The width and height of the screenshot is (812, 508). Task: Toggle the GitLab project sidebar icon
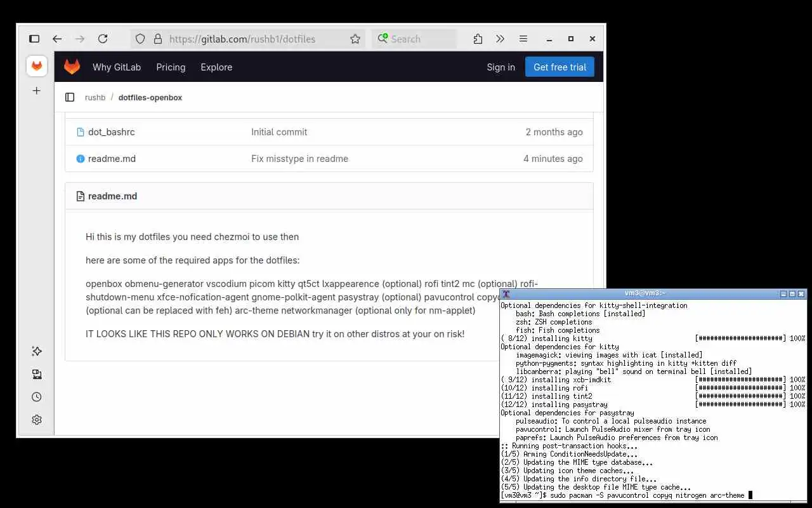coord(70,97)
